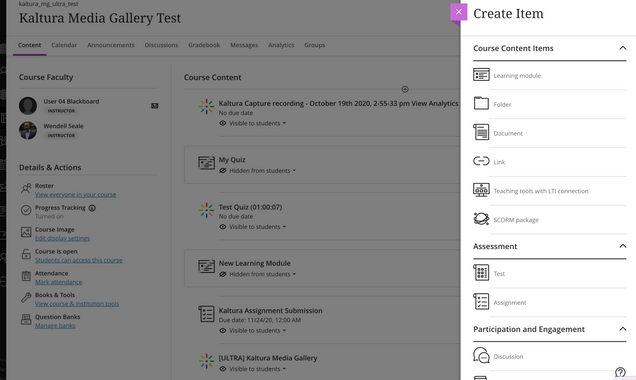
Task: Choose the Folder icon
Action: 481,103
